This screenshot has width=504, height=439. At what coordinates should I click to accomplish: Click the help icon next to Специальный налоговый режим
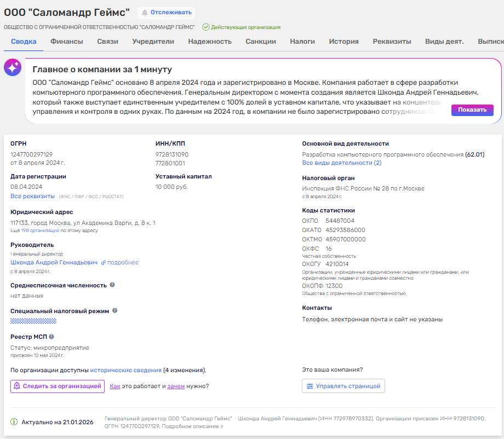click(x=115, y=310)
